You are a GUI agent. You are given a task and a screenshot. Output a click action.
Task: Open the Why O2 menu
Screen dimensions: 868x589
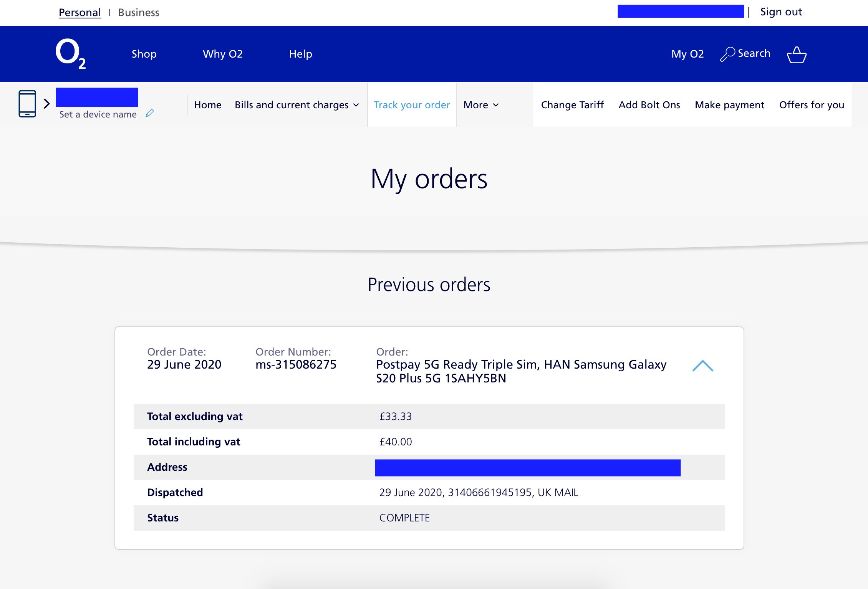[x=223, y=54]
